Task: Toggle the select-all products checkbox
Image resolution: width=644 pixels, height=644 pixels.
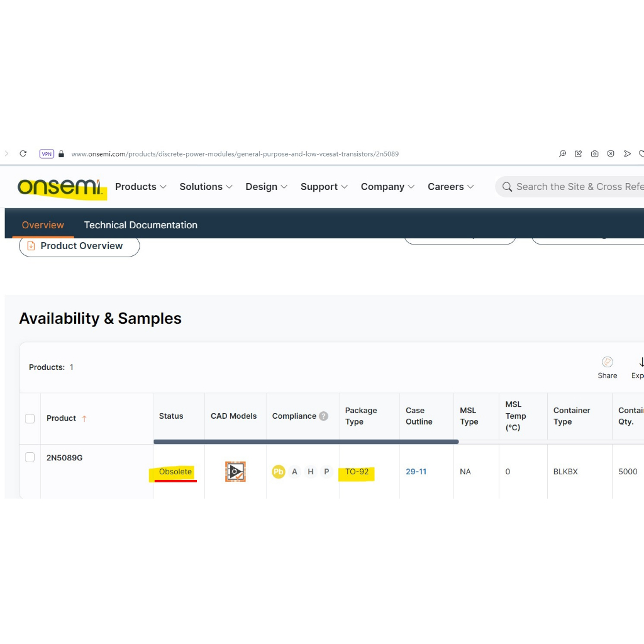Action: tap(30, 418)
